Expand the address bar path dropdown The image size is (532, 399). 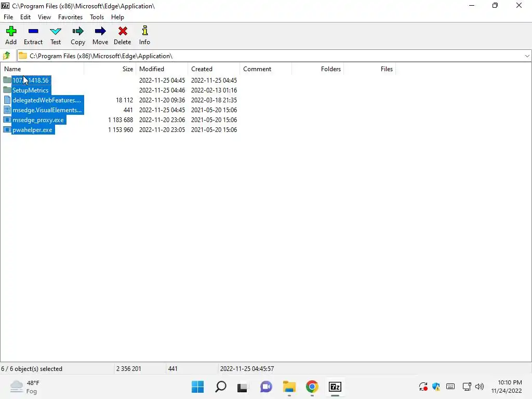[x=527, y=56]
